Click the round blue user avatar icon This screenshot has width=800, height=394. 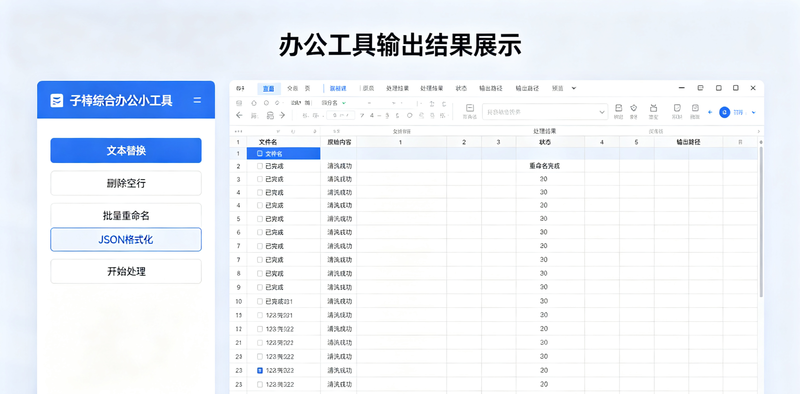click(x=724, y=112)
